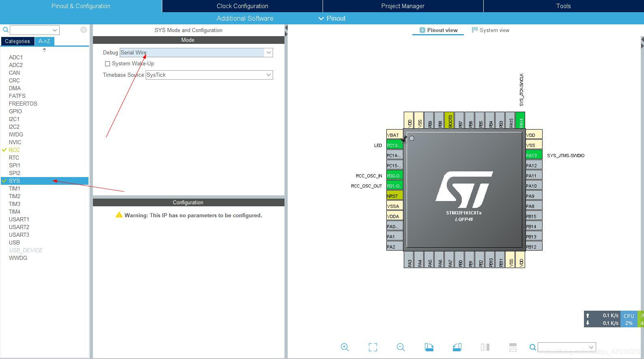Select the Pinout & Configuration tab
This screenshot has width=644, height=359.
(81, 6)
